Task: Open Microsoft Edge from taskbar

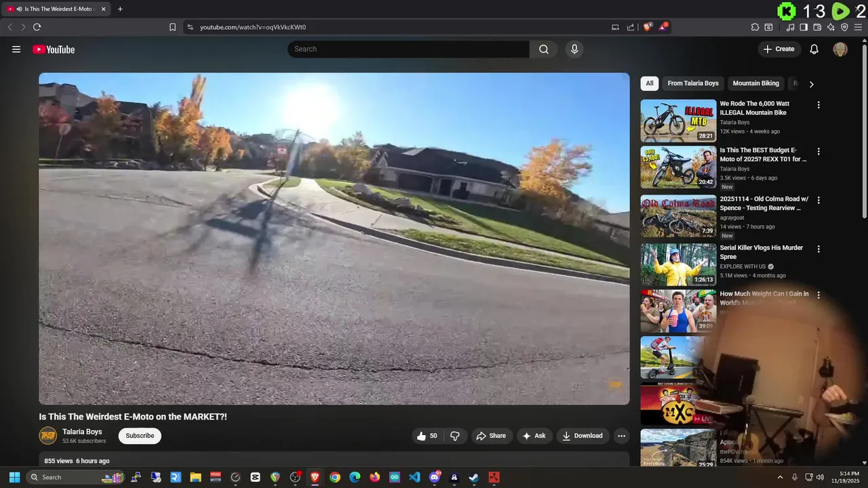Action: click(355, 477)
